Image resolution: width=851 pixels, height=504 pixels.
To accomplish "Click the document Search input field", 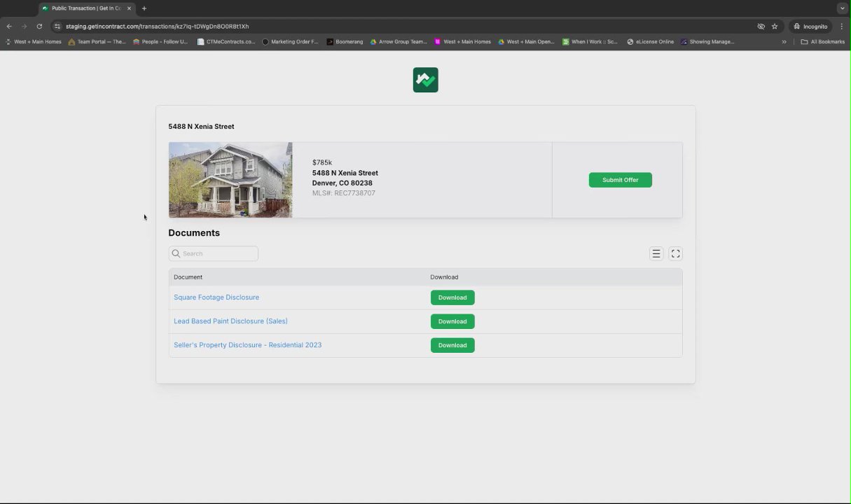I will pyautogui.click(x=214, y=253).
